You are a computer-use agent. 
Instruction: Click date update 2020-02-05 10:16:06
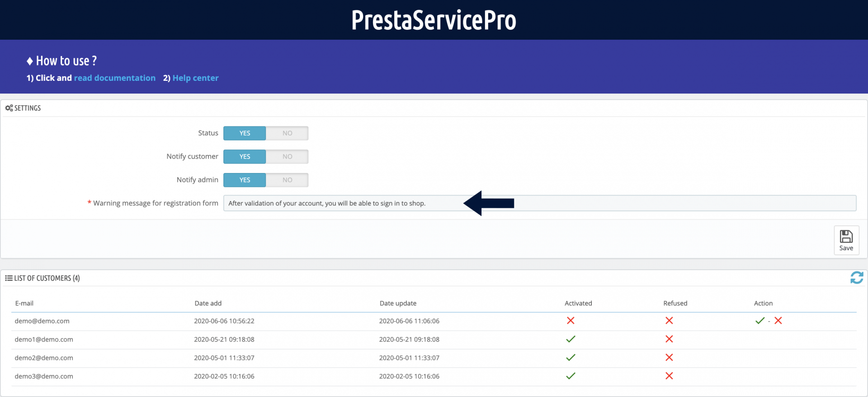pos(409,376)
